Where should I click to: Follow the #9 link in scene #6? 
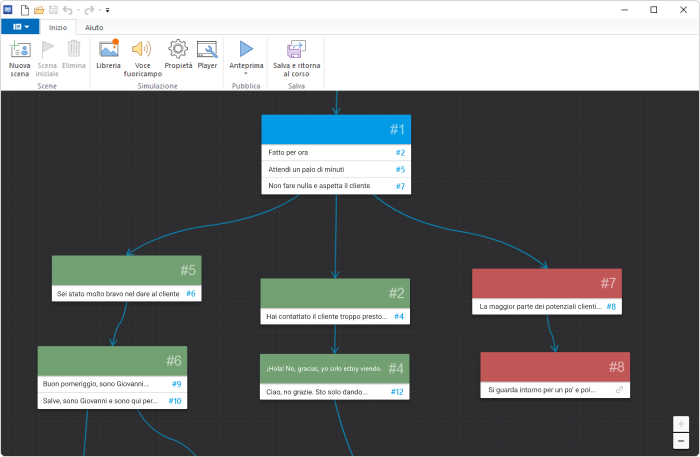tap(177, 384)
